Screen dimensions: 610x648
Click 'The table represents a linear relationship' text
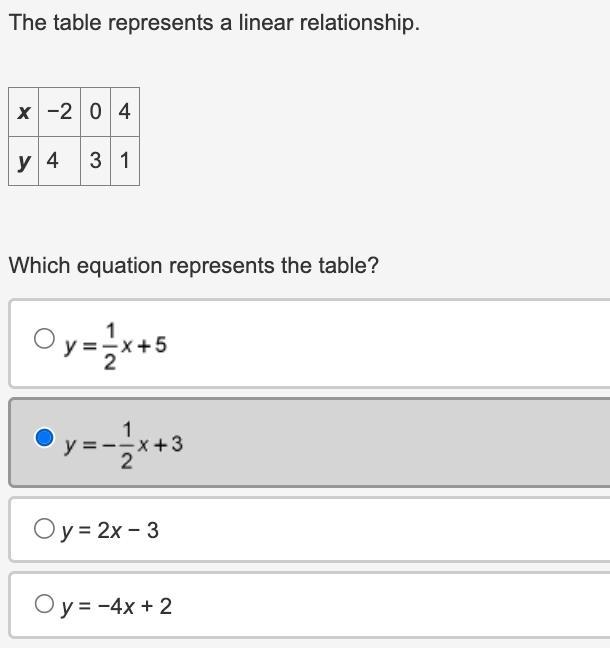pyautogui.click(x=214, y=23)
